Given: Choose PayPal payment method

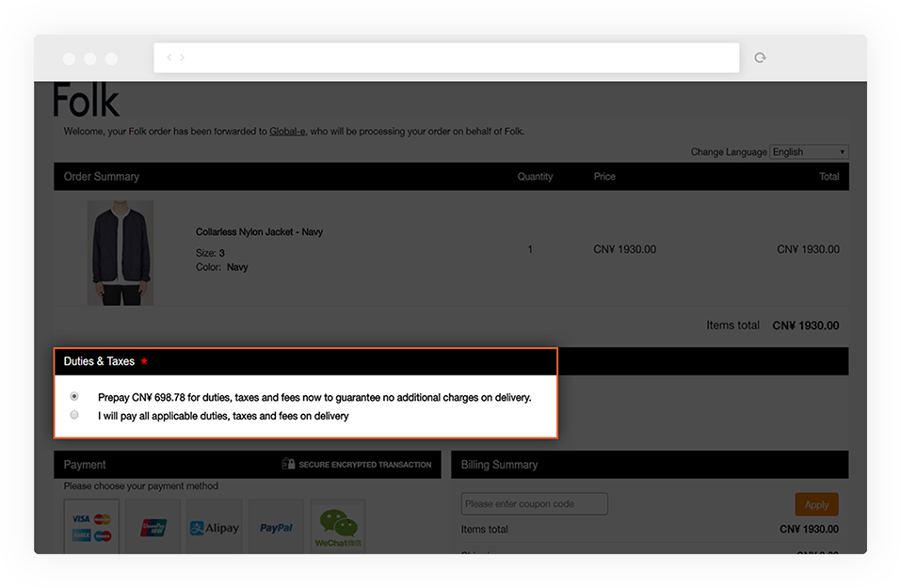Looking at the screenshot, I should click(276, 527).
